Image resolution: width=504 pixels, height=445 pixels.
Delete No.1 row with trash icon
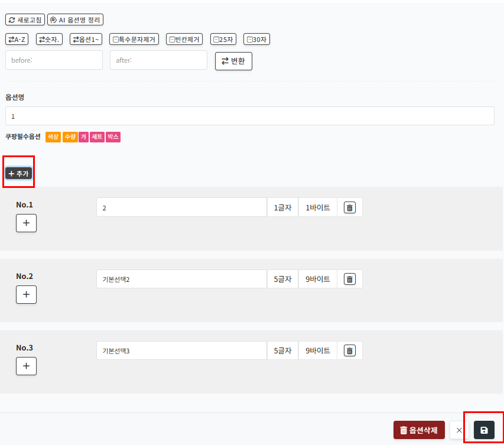click(350, 207)
